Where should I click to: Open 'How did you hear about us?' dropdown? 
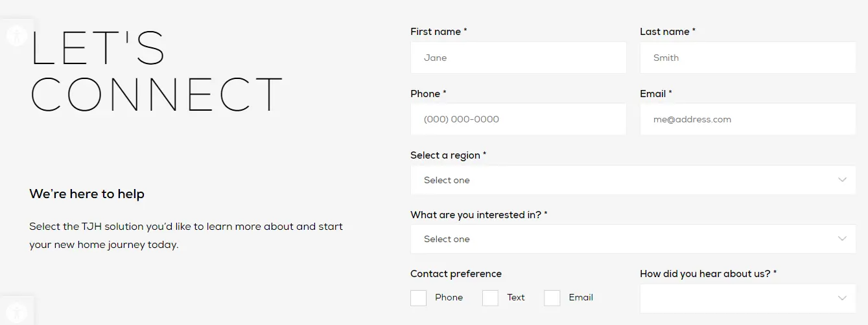739,298
